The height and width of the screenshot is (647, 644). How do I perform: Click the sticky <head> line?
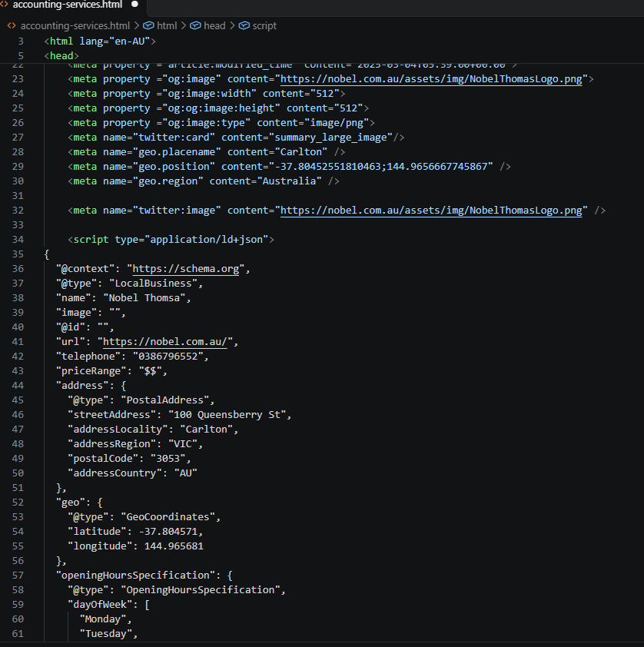coord(61,55)
